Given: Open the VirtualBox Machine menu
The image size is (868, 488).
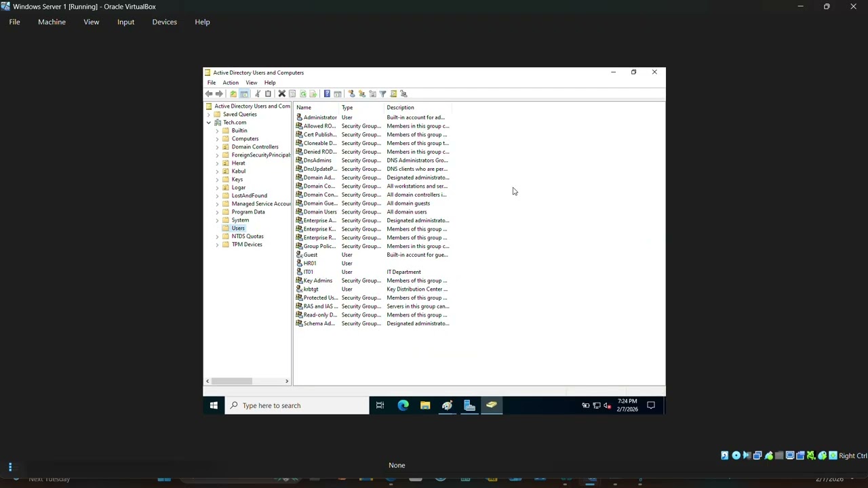Looking at the screenshot, I should pos(52,22).
